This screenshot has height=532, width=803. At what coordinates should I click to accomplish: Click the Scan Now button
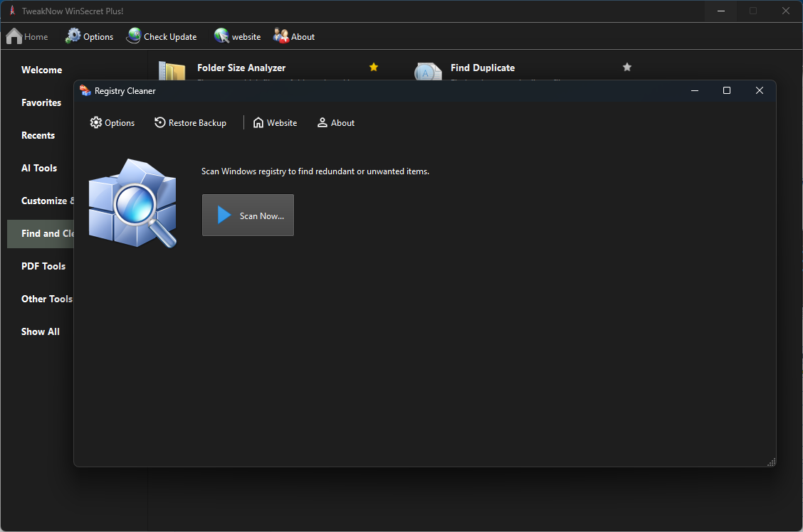[x=248, y=216]
